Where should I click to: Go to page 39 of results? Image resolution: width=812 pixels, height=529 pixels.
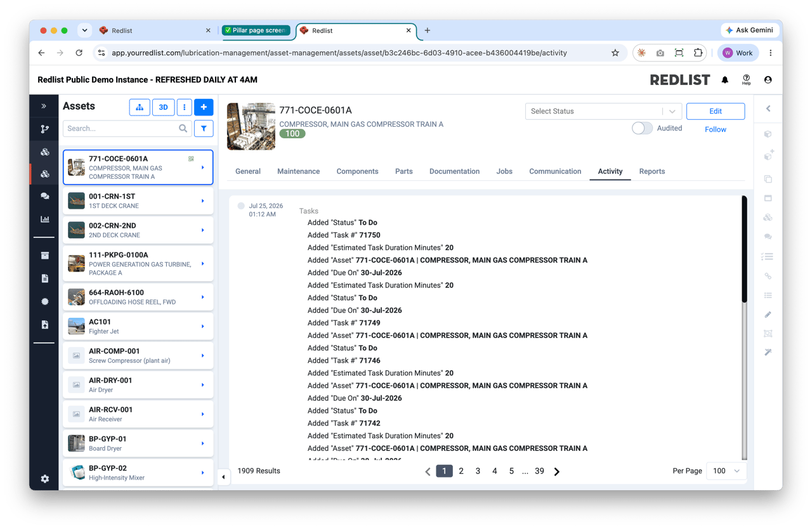(539, 471)
